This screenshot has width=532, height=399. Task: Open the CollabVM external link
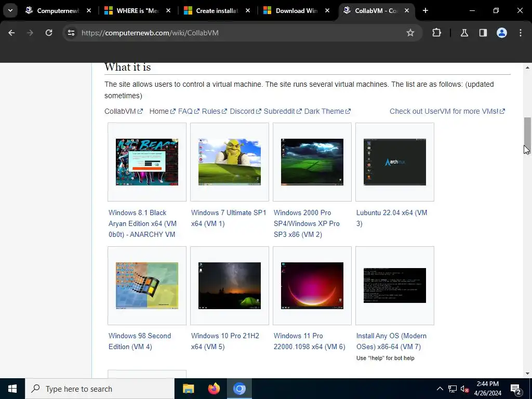[x=124, y=111]
